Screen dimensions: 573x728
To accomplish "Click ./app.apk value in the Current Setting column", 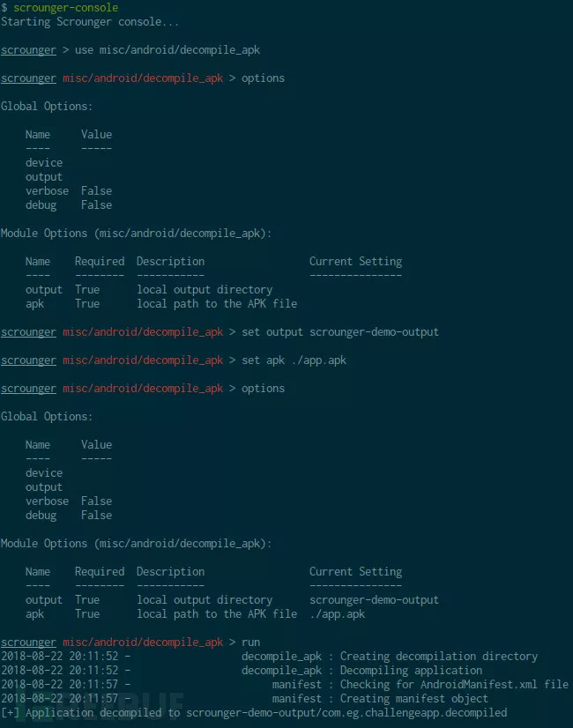I will coord(337,613).
